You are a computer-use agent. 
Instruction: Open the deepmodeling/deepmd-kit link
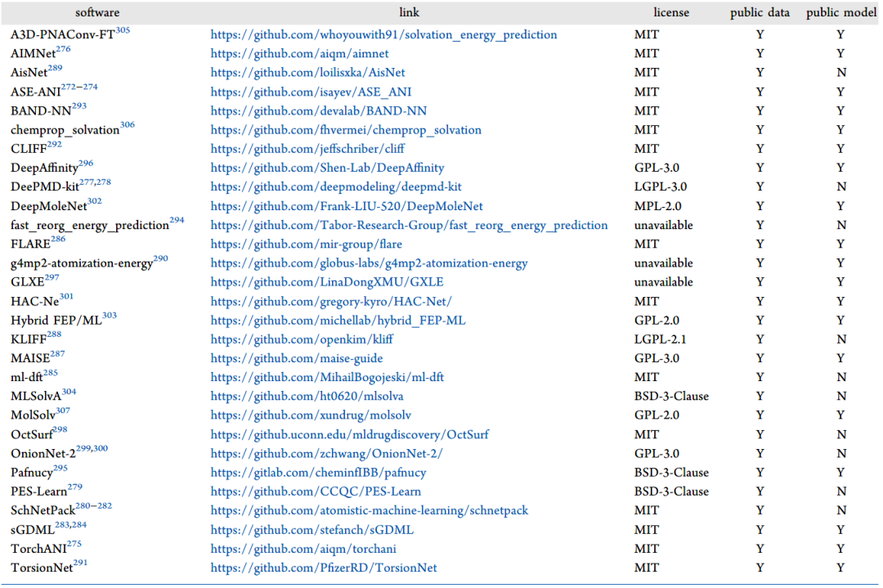pos(336,187)
